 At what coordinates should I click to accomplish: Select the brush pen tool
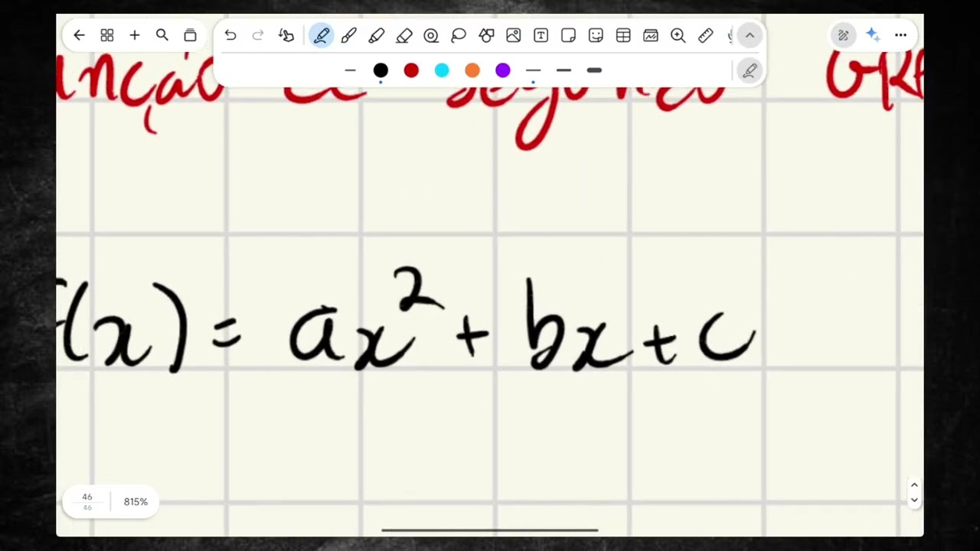coord(348,35)
